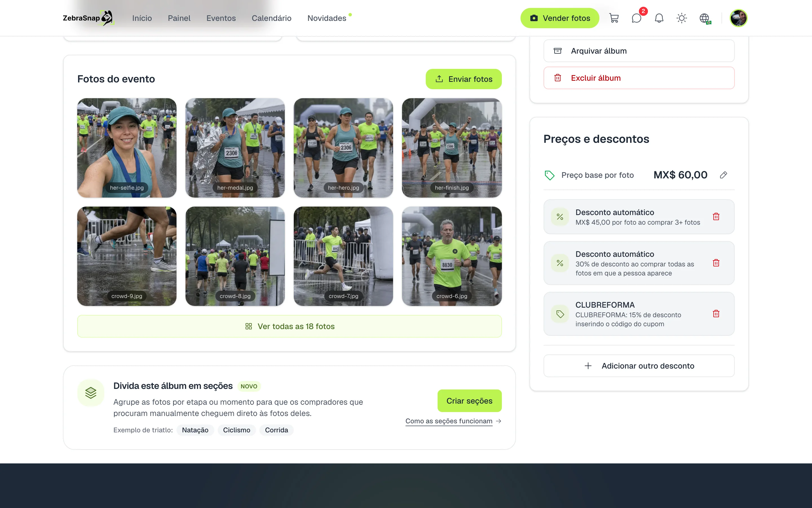
Task: Open user profile avatar menu
Action: pyautogui.click(x=738, y=18)
